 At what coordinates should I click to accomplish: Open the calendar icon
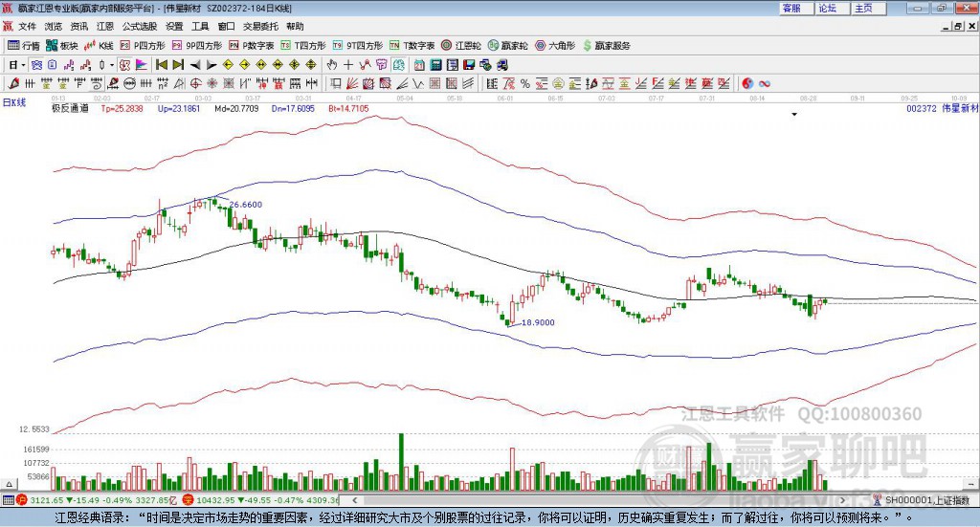[x=419, y=65]
